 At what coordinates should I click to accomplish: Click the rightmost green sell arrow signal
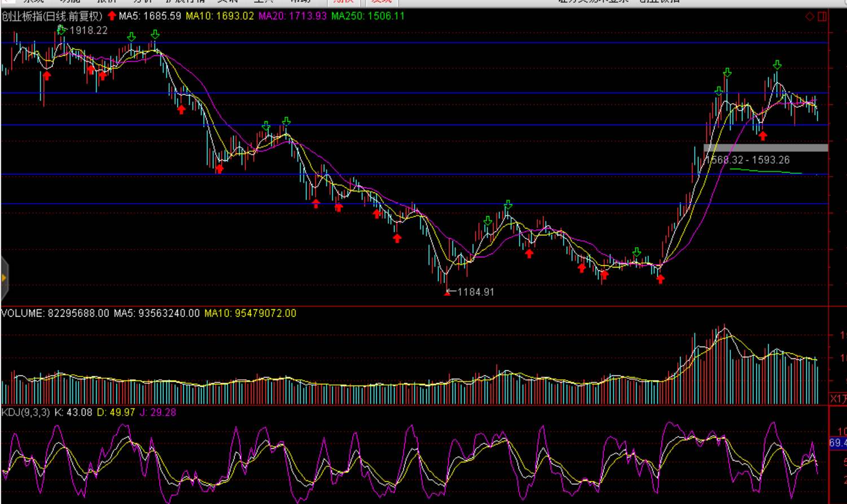point(777,65)
